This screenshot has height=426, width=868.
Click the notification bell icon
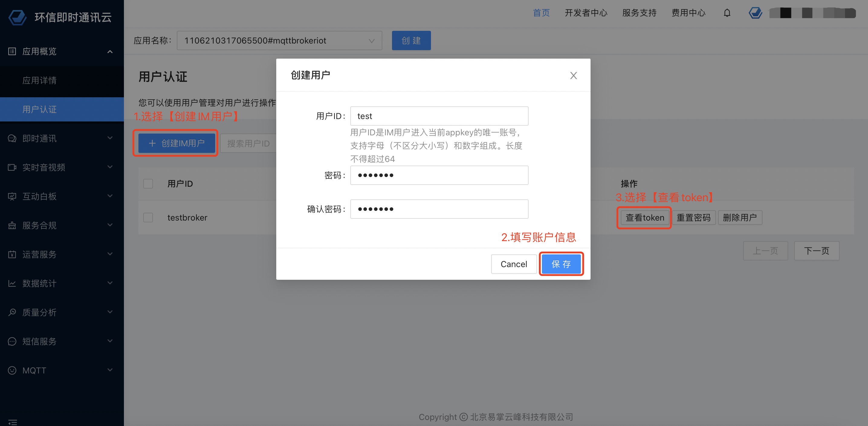point(727,13)
